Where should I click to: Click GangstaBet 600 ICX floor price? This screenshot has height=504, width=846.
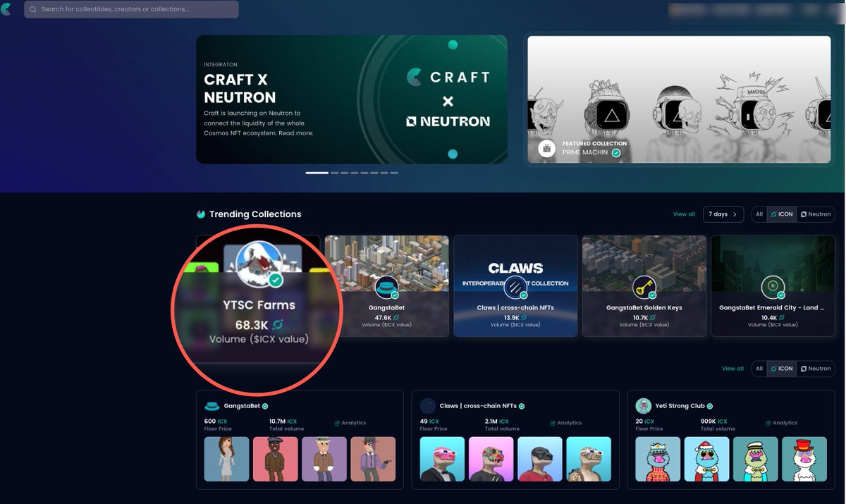click(215, 422)
